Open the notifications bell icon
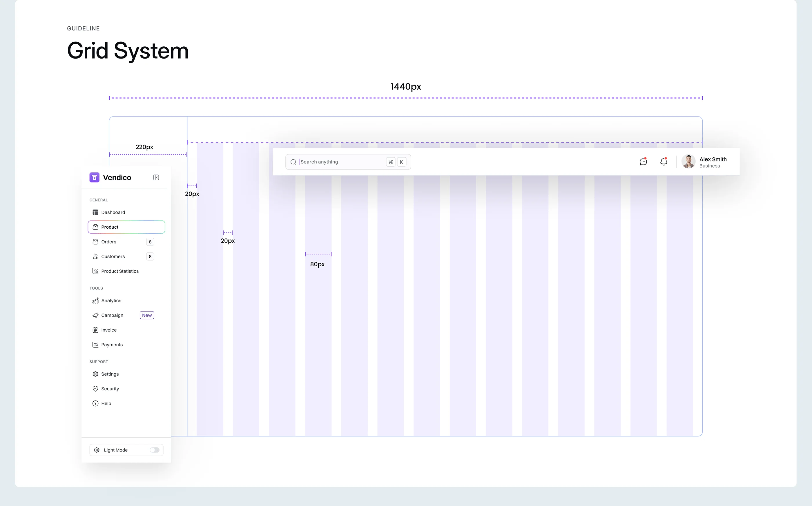Image resolution: width=812 pixels, height=506 pixels. click(x=663, y=162)
